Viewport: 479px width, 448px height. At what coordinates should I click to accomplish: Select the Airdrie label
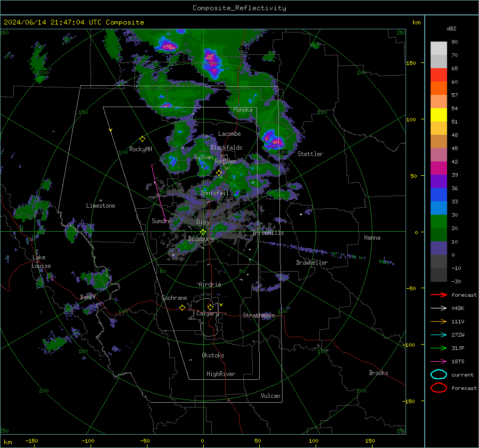[x=210, y=284]
